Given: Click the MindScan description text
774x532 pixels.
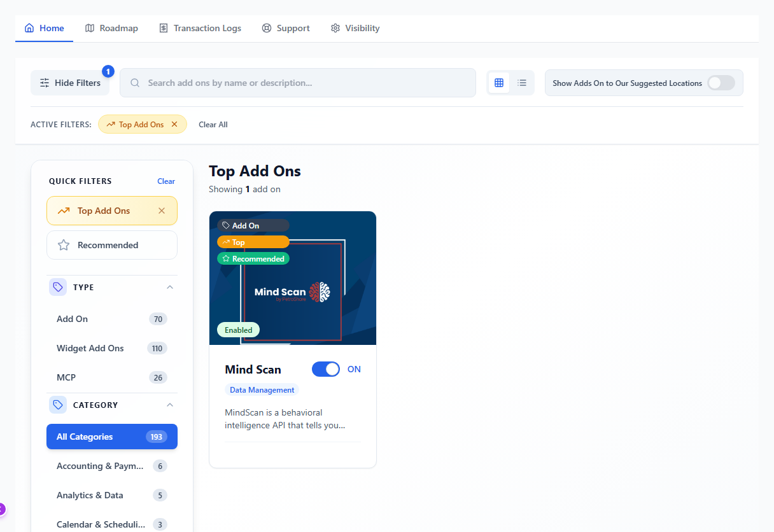Looking at the screenshot, I should [x=285, y=419].
